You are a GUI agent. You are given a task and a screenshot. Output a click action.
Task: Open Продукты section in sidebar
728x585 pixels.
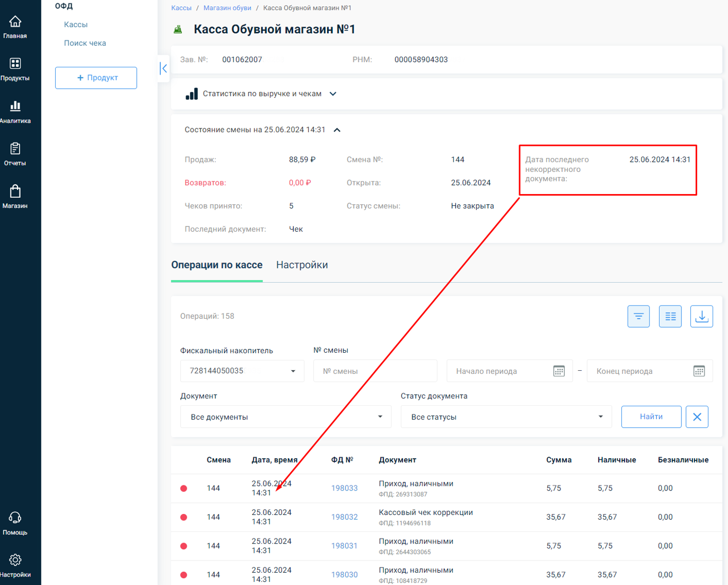point(15,69)
